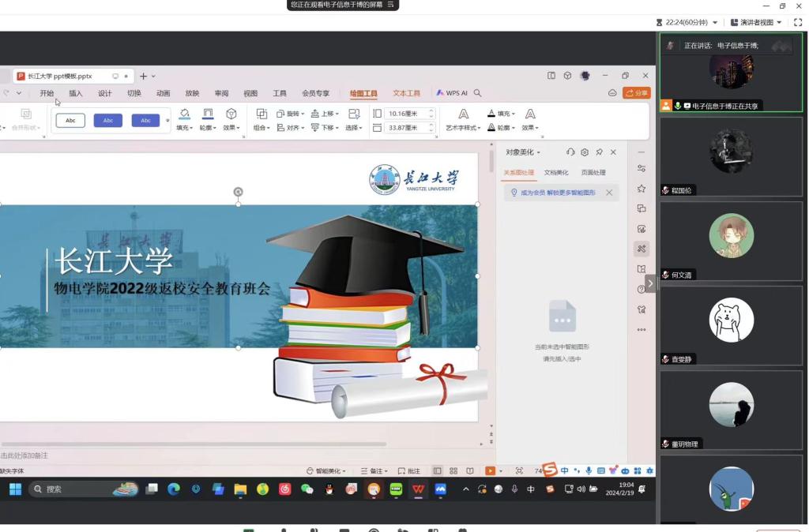Start slideshow with orange play button

click(x=491, y=471)
